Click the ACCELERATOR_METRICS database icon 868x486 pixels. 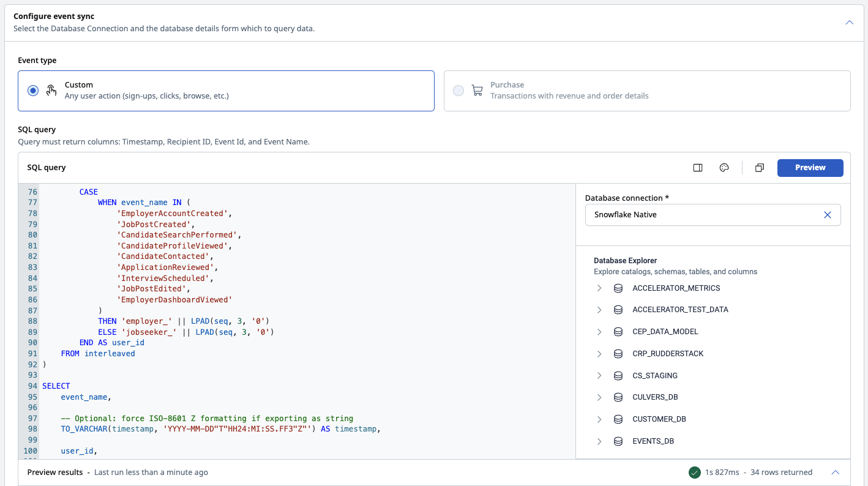tap(618, 288)
